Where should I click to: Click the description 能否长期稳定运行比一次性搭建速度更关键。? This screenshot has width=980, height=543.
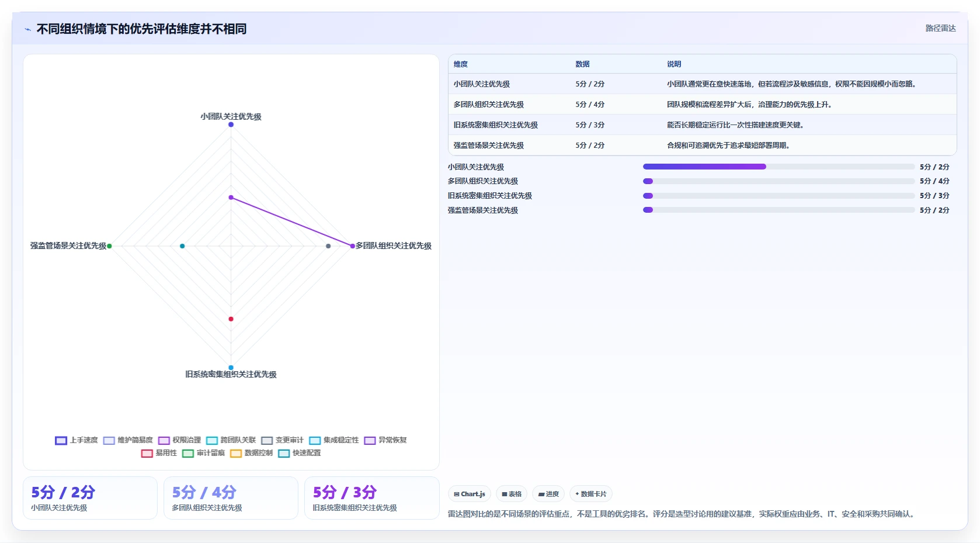pos(735,125)
